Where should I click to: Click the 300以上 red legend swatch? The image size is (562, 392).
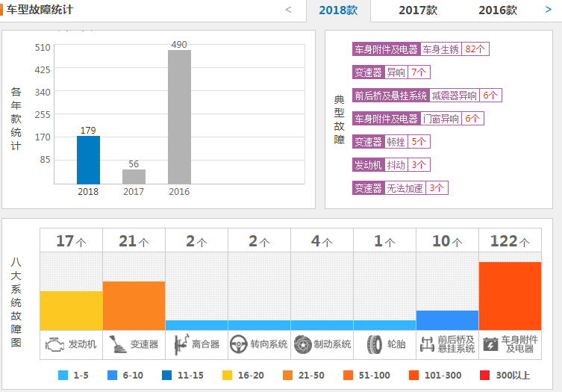484,375
